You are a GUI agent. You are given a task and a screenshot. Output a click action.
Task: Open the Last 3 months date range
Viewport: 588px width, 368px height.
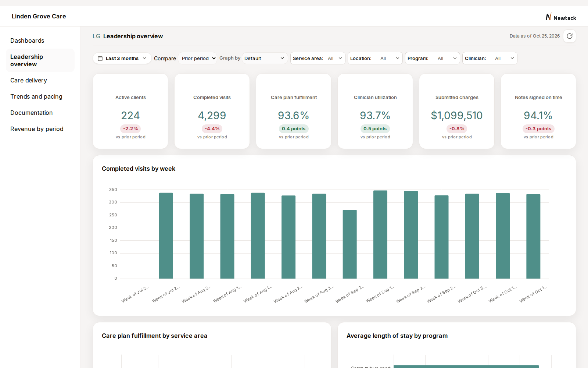click(x=122, y=58)
